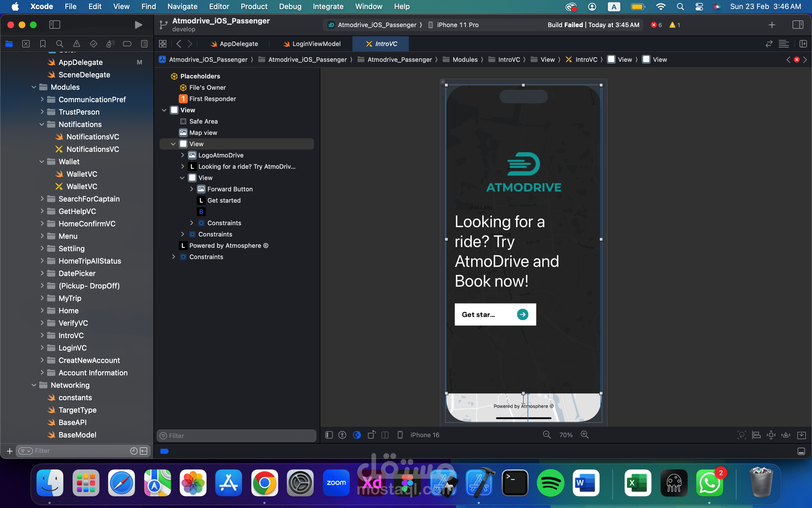The width and height of the screenshot is (812, 508).
Task: Toggle source-control status filter in navigator
Action: (144, 451)
